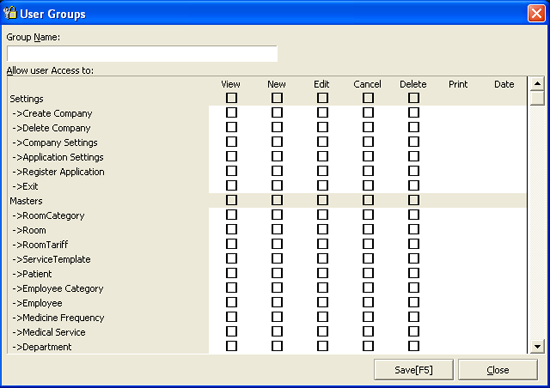Enable Edit for Exit row

coord(323,186)
